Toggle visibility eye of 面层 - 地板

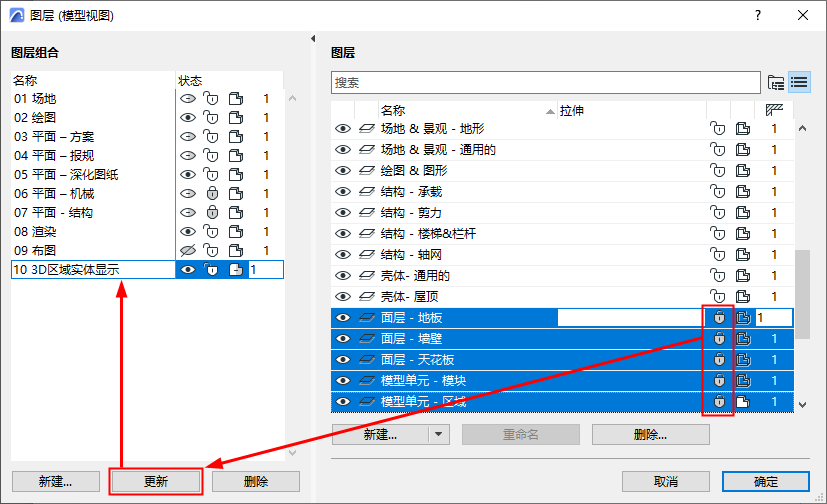(343, 317)
